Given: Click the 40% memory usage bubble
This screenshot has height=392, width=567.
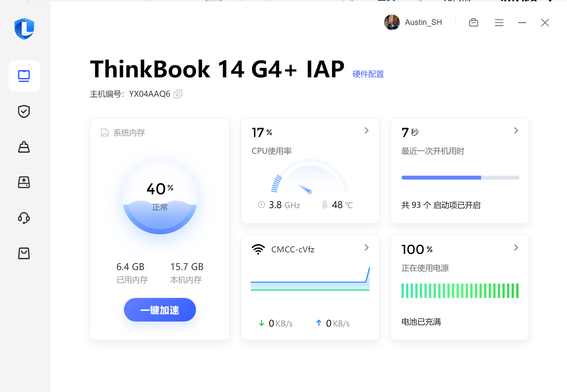Looking at the screenshot, I should 160,196.
